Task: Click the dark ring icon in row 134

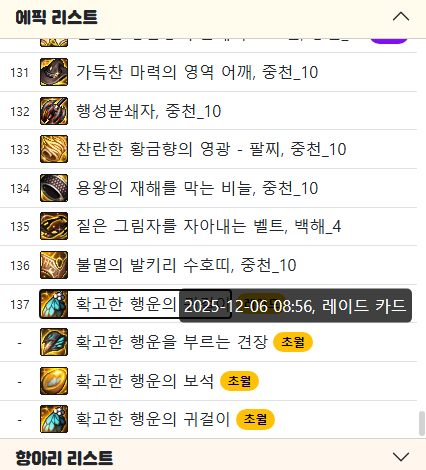Action: tap(54, 188)
